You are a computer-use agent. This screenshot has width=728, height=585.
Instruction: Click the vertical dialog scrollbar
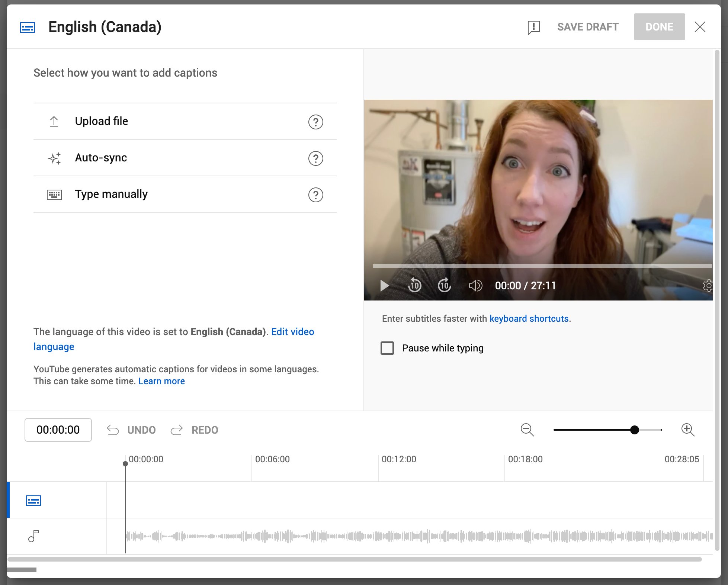coord(717,300)
